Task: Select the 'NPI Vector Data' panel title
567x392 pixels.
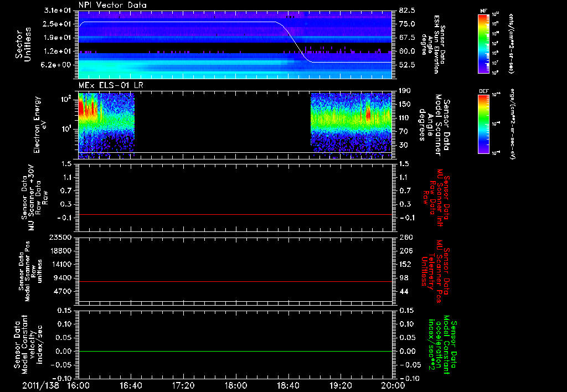Action: 112,5
